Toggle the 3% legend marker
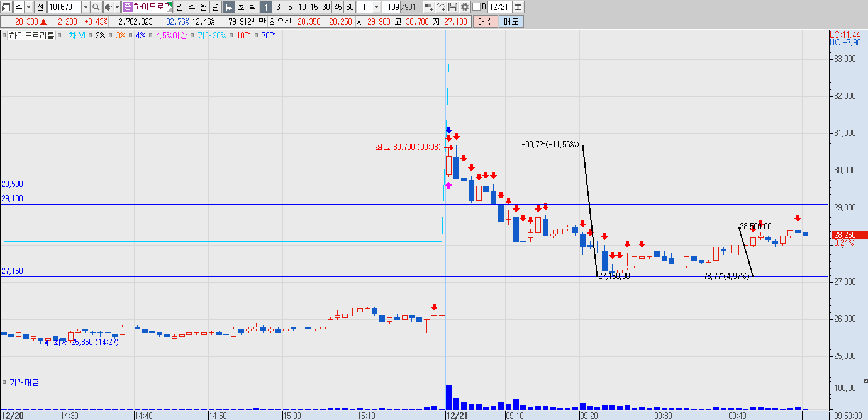Image resolution: width=868 pixels, height=420 pixels. pos(111,36)
